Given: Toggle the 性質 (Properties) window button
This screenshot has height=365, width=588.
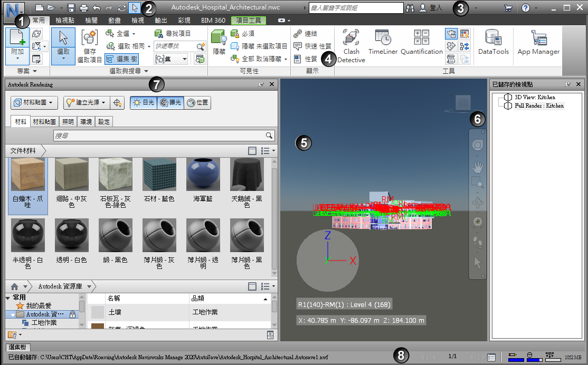Looking at the screenshot, I should [306, 59].
